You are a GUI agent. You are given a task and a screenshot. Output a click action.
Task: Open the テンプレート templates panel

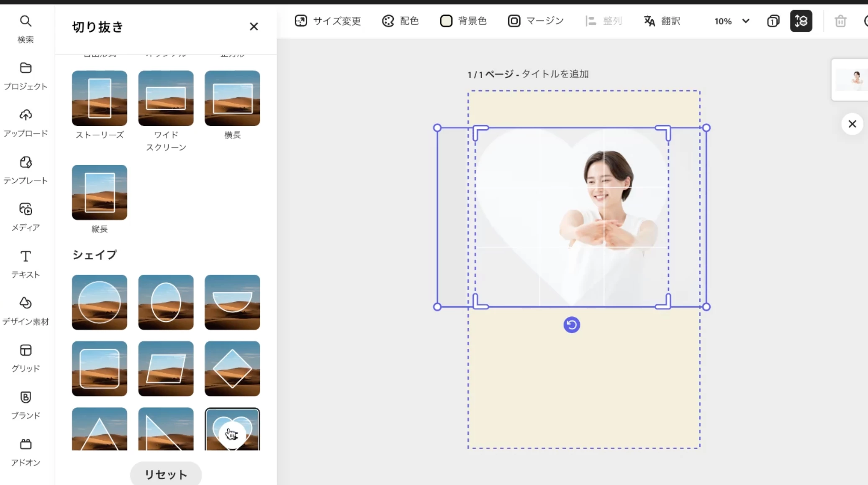26,170
